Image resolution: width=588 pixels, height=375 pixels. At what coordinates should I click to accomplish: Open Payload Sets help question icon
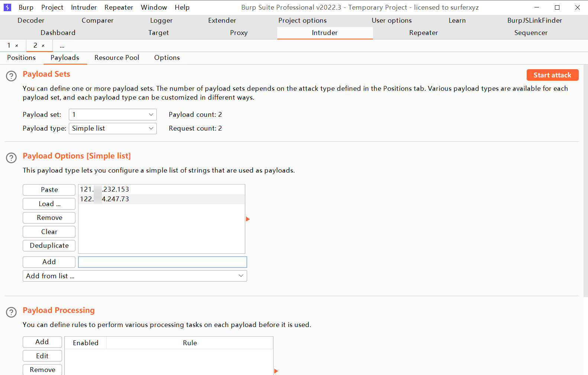point(12,76)
